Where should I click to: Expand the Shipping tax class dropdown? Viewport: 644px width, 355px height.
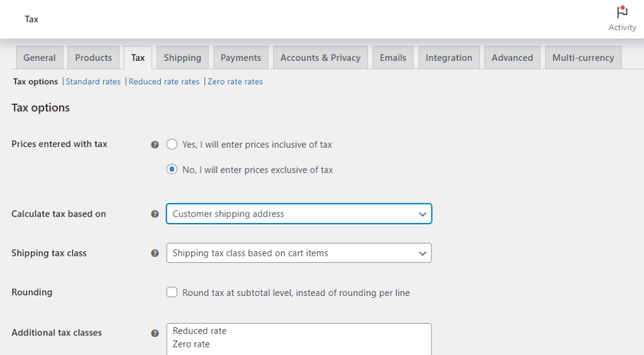pyautogui.click(x=299, y=253)
